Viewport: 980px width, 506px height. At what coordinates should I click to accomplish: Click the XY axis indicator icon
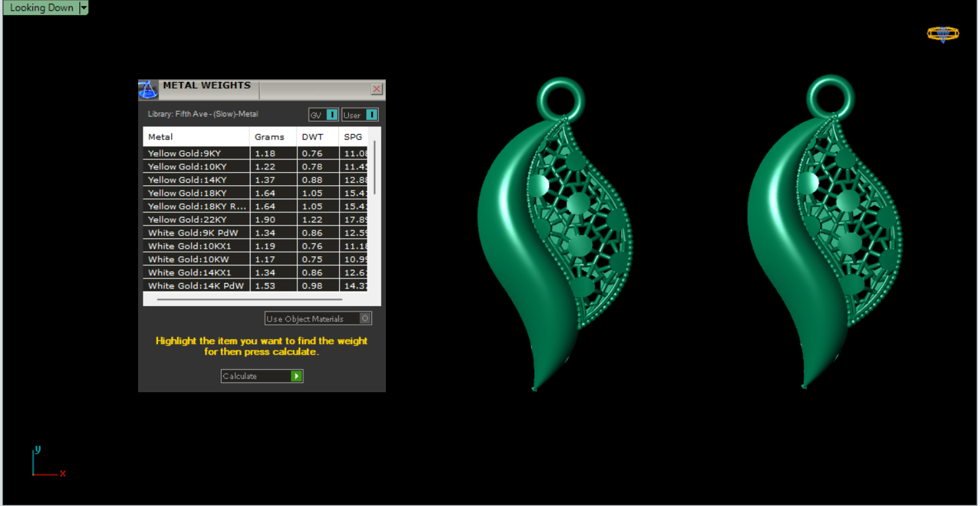pyautogui.click(x=48, y=462)
